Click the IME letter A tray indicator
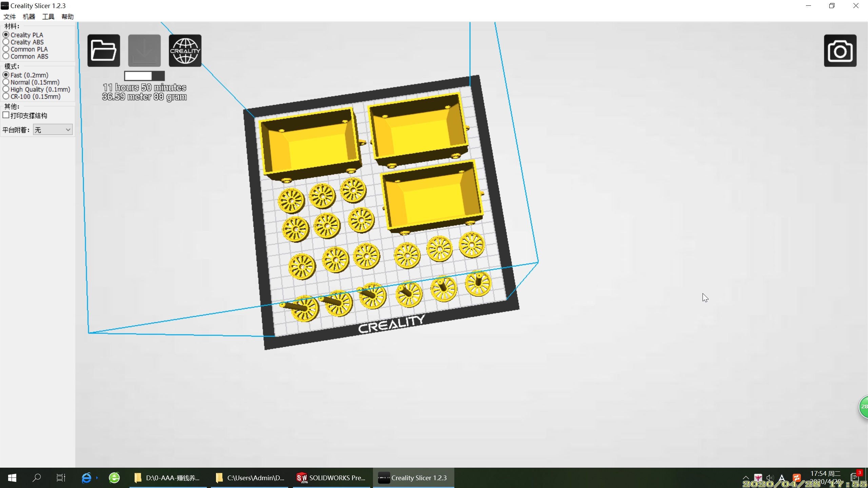The width and height of the screenshot is (868, 488). click(x=782, y=478)
